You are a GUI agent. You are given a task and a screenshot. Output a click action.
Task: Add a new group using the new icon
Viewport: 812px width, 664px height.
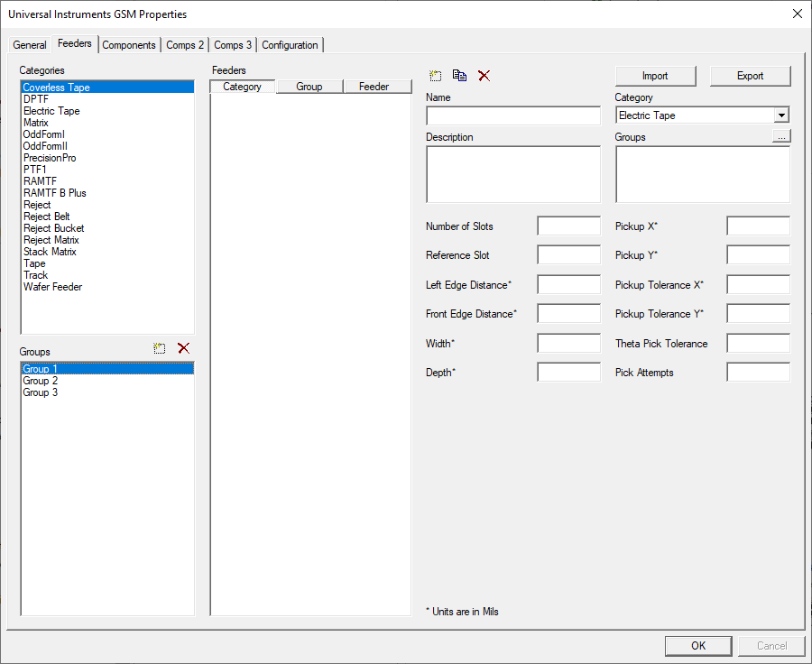click(x=159, y=348)
